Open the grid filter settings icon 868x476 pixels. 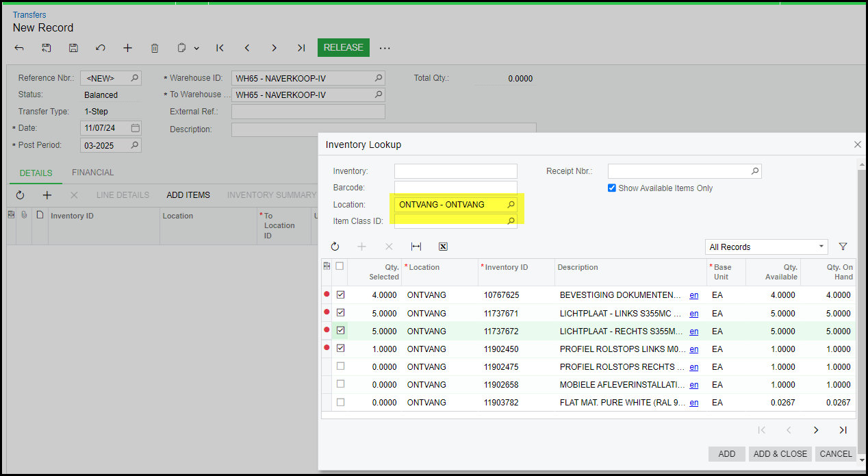coord(843,247)
